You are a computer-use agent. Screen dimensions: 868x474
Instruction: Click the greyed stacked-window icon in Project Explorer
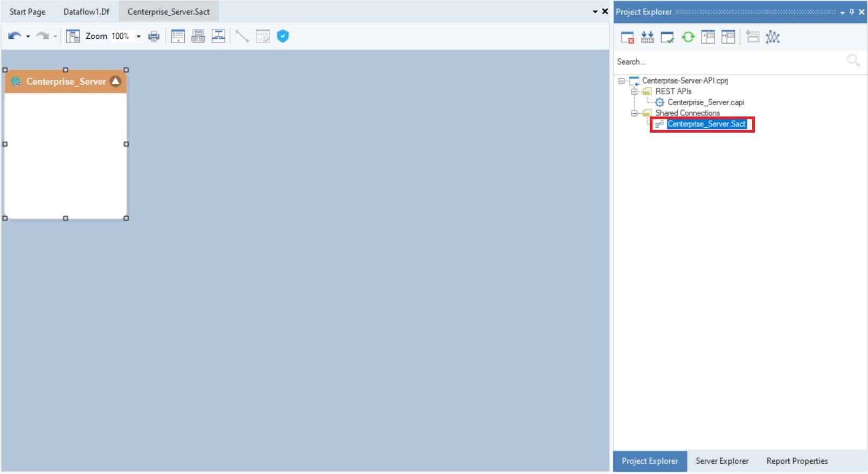click(753, 37)
